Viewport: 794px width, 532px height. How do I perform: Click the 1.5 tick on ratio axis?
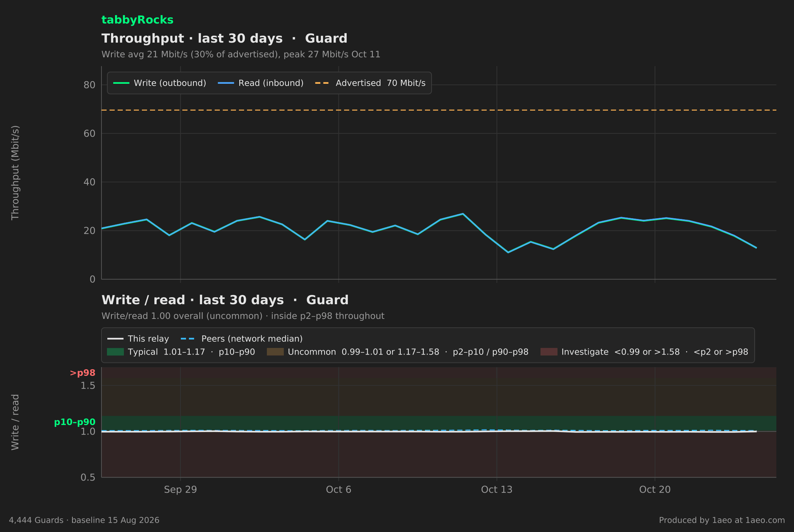click(x=88, y=386)
